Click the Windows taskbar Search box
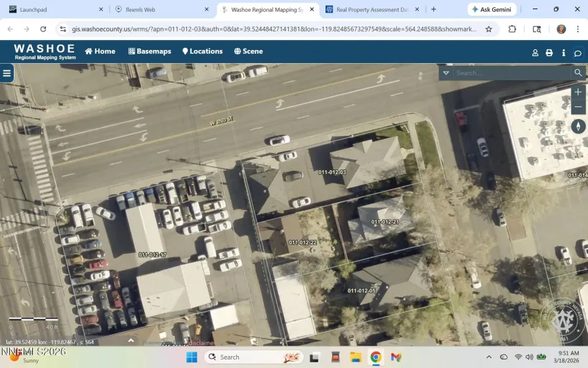 (x=253, y=357)
